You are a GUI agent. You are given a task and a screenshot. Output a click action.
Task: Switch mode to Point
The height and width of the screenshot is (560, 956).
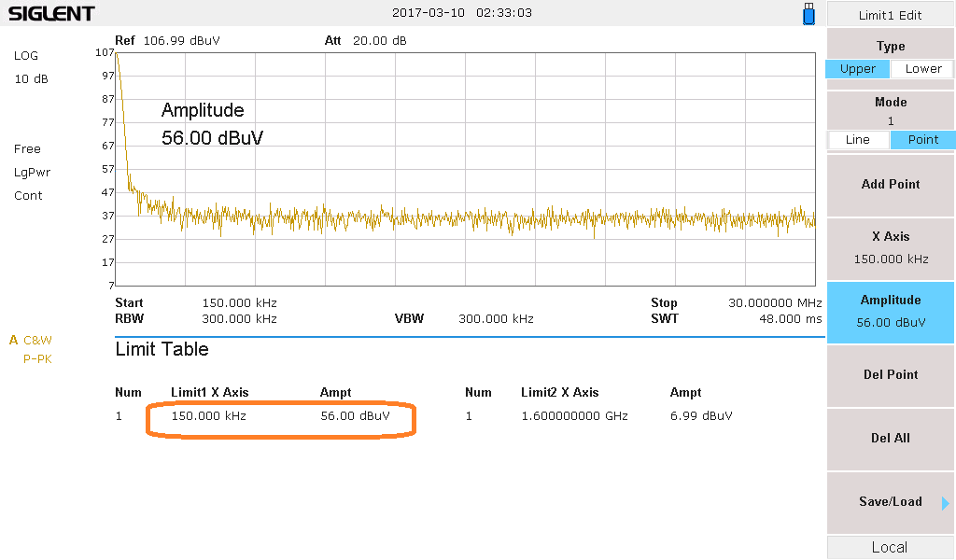point(922,140)
